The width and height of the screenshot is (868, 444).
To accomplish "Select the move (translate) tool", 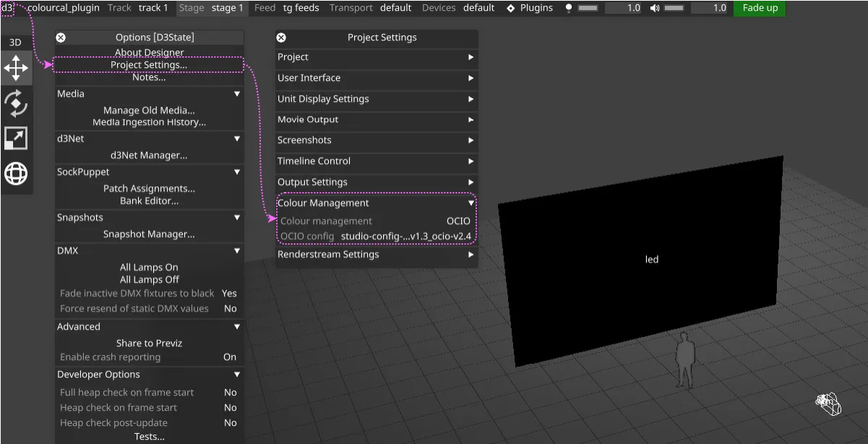I will [16, 69].
